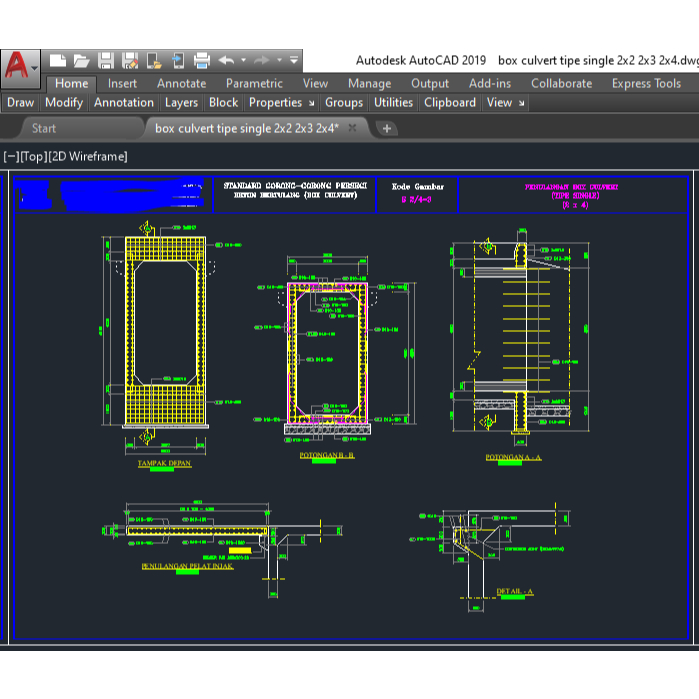
Task: Switch to the Home ribbon tab
Action: [x=71, y=84]
